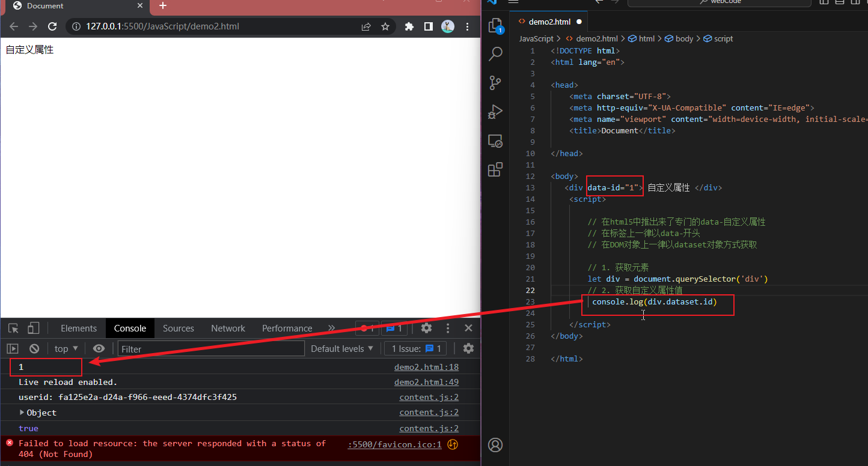Switch to the Network tab
This screenshot has height=466, width=868.
[228, 328]
